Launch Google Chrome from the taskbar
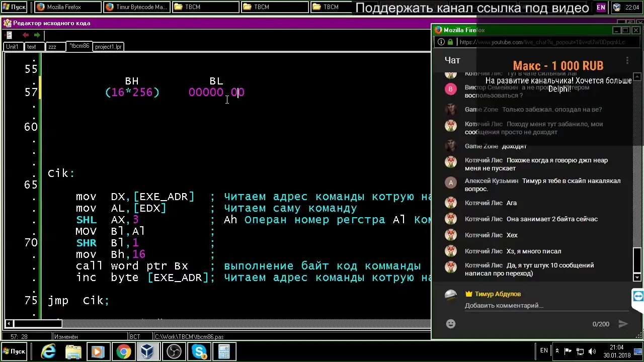Screen dimensions: 644x362 point(124,351)
